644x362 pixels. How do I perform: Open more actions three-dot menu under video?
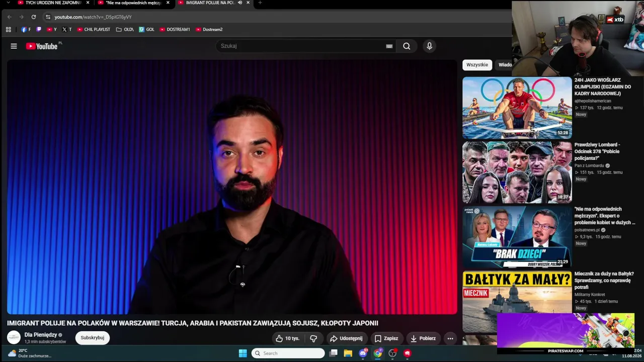pyautogui.click(x=450, y=338)
